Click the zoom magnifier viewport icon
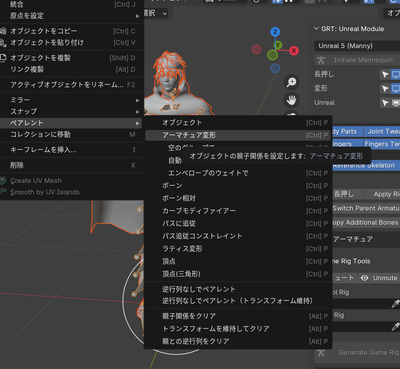 point(291,82)
